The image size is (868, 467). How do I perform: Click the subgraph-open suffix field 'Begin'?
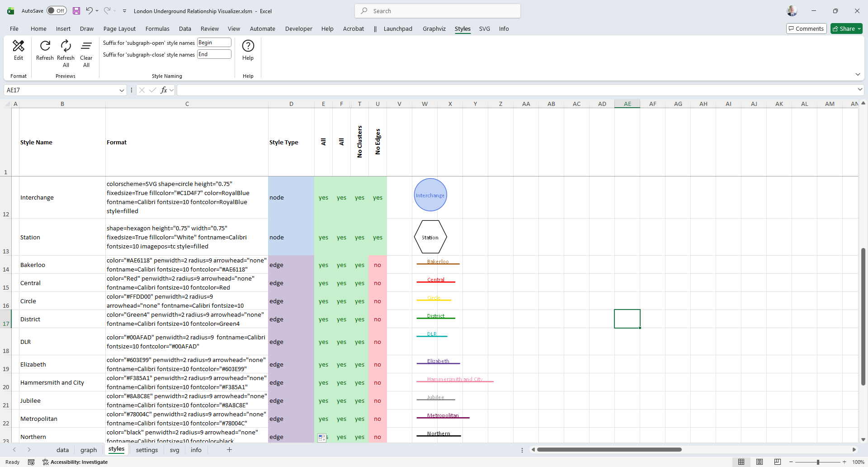214,43
